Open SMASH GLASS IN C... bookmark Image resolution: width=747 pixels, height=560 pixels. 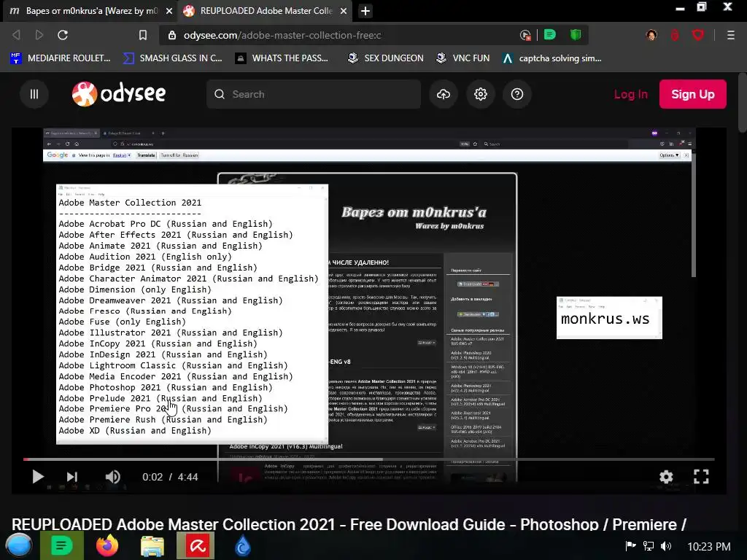click(172, 58)
